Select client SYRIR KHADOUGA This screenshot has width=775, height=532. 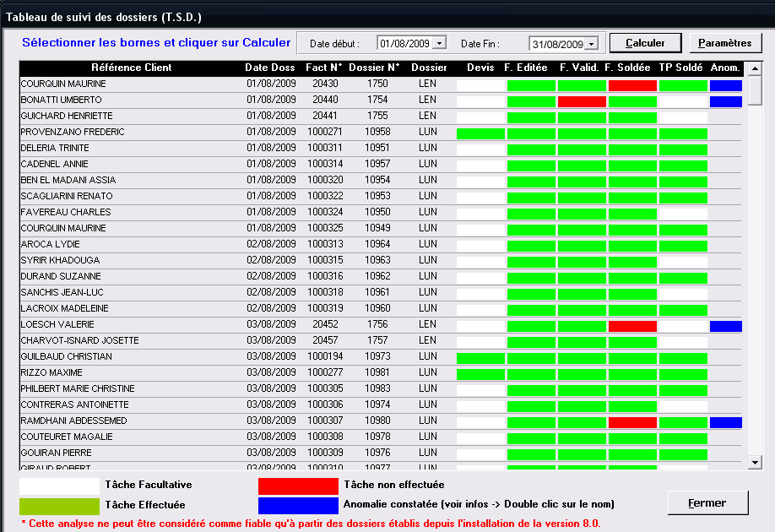point(60,260)
